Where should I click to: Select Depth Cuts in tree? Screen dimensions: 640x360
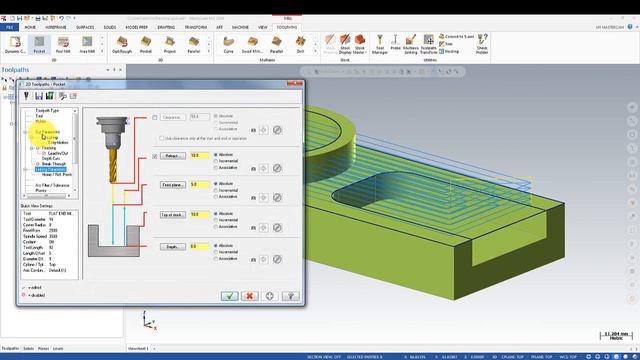point(51,158)
